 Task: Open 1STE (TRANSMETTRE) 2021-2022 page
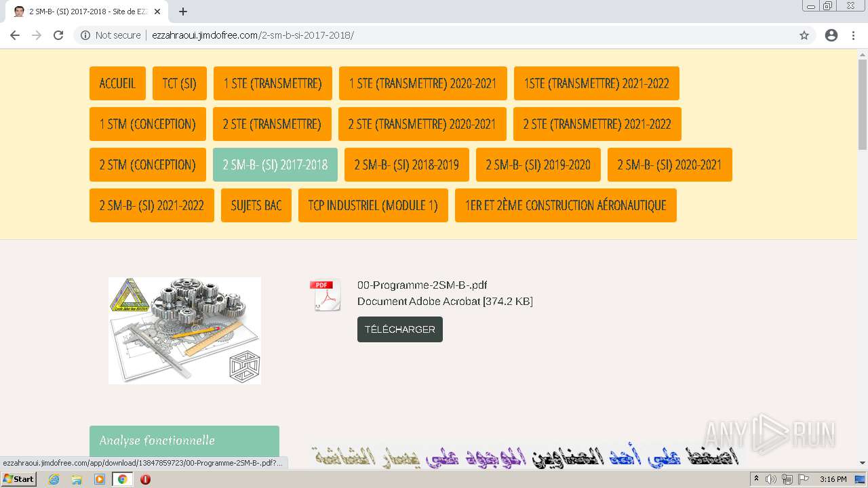pos(597,83)
